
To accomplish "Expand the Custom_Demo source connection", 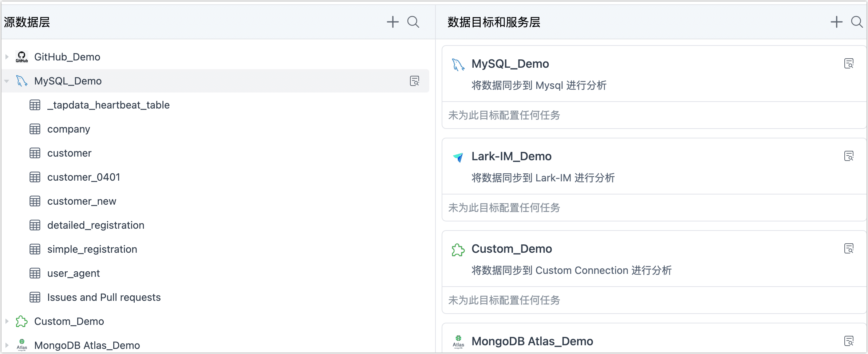I will pyautogui.click(x=7, y=321).
